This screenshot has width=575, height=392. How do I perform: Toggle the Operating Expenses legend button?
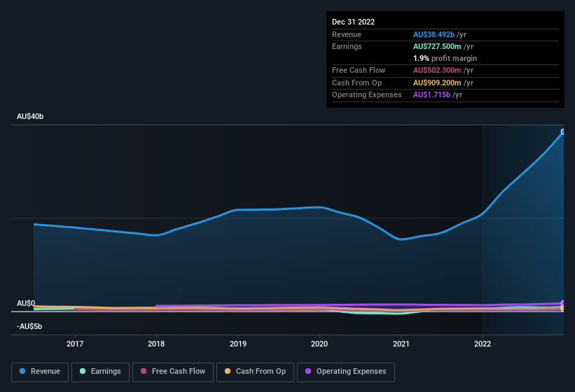pyautogui.click(x=345, y=372)
